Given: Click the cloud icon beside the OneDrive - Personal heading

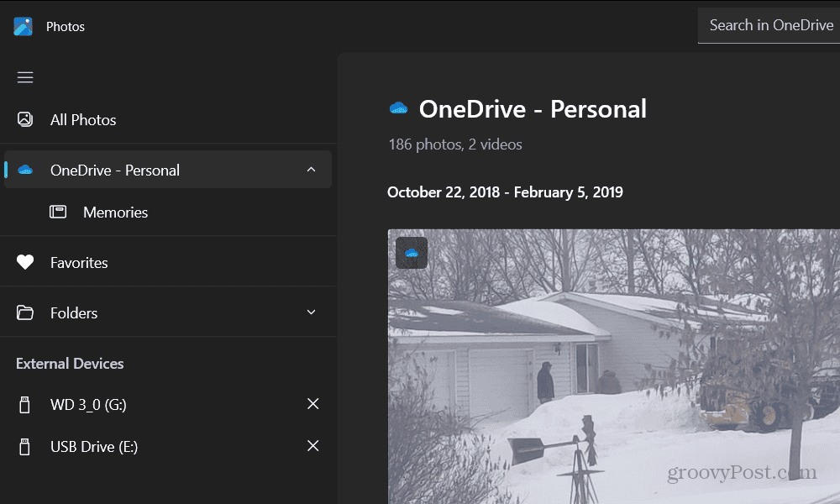Looking at the screenshot, I should (x=398, y=108).
